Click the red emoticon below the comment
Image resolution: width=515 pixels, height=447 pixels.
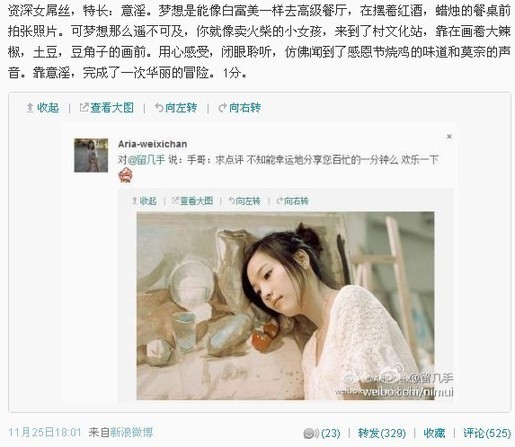[126, 175]
